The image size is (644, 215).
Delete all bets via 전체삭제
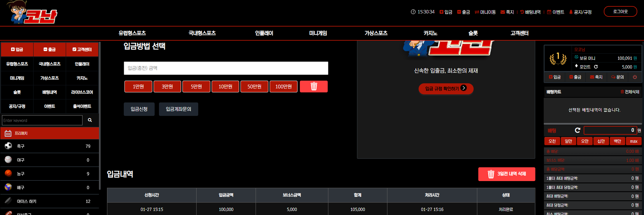pyautogui.click(x=630, y=92)
